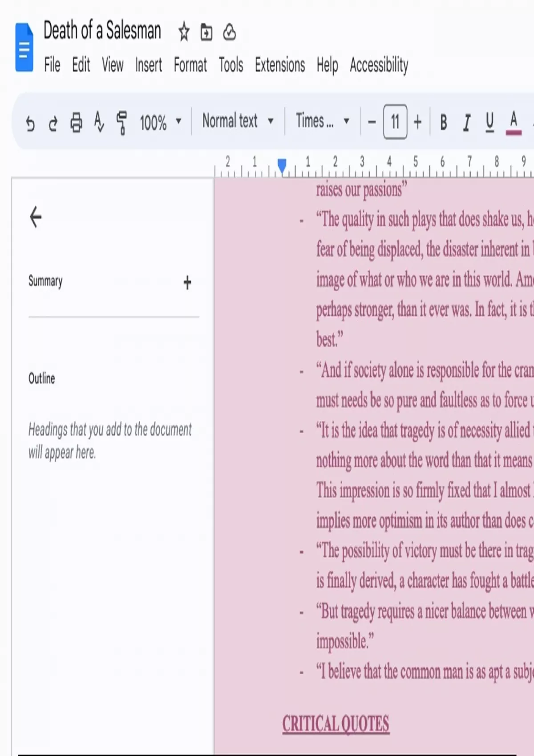The height and width of the screenshot is (756, 534).
Task: Click the Undo arrow icon
Action: tap(30, 122)
